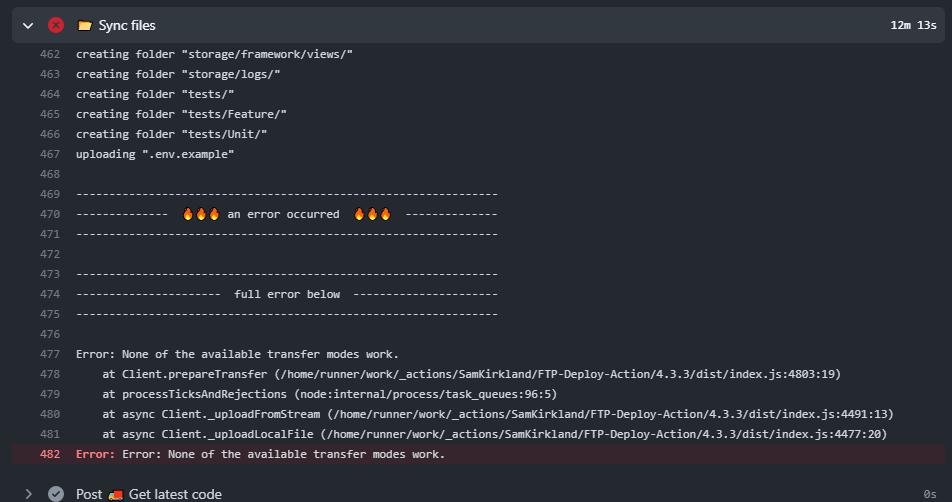Expand the Post Get latest code step

coord(28,494)
